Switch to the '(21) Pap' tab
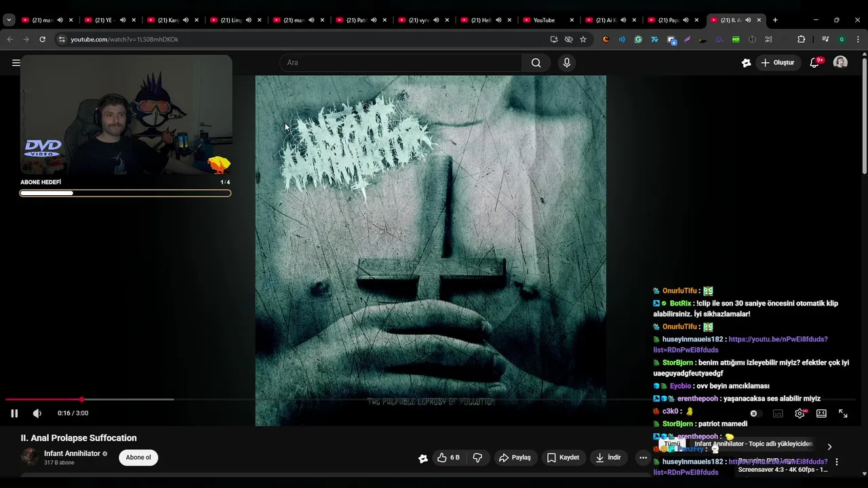Screen dimensions: 868x488 tap(673, 20)
